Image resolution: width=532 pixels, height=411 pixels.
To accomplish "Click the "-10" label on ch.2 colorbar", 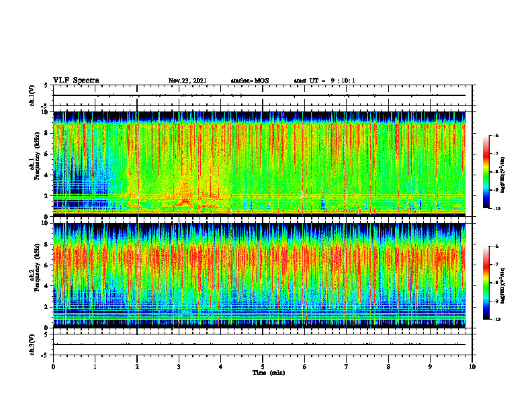I will click(x=496, y=320).
